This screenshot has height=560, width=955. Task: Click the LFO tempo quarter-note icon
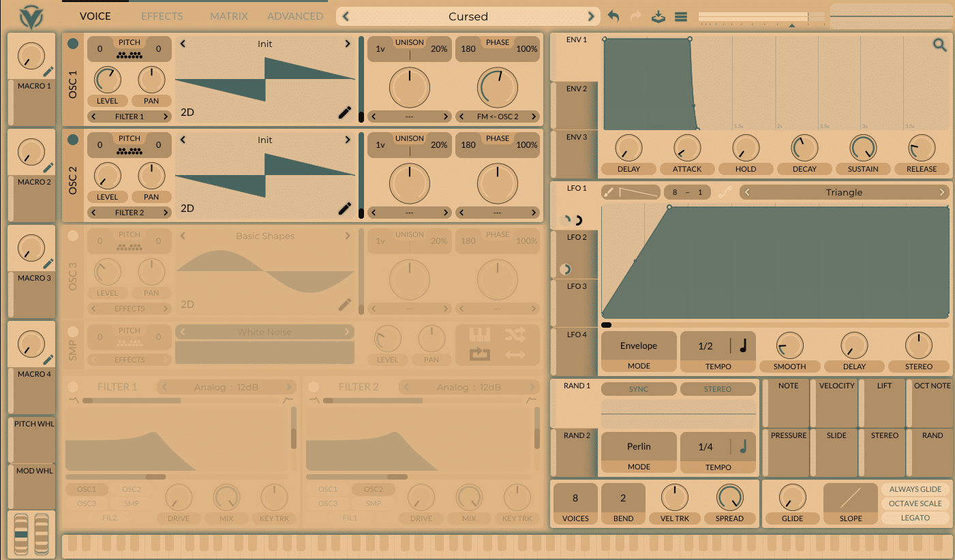[743, 346]
